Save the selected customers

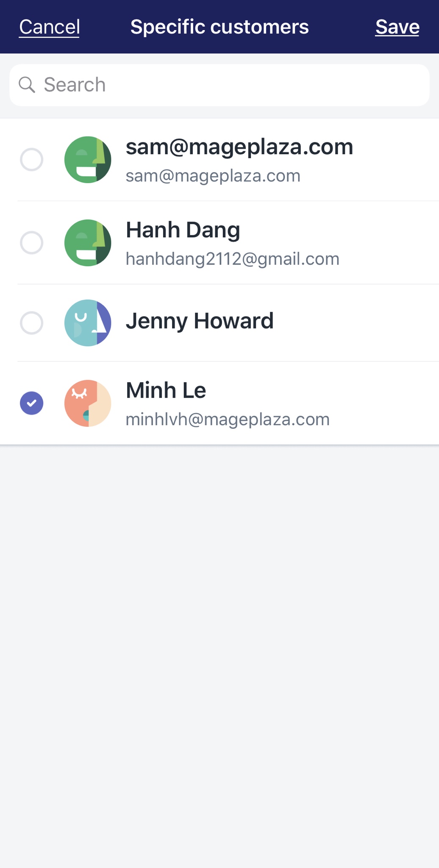click(x=397, y=27)
